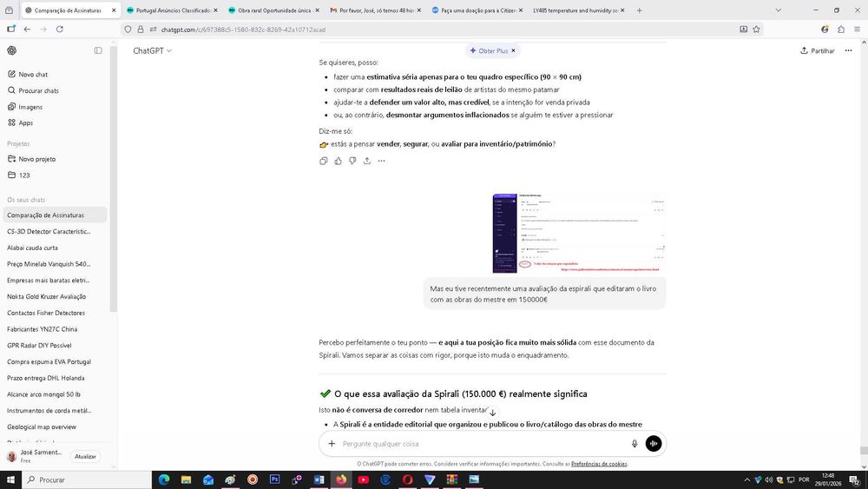Give thumbs up to the response
The image size is (868, 489).
[x=339, y=162]
